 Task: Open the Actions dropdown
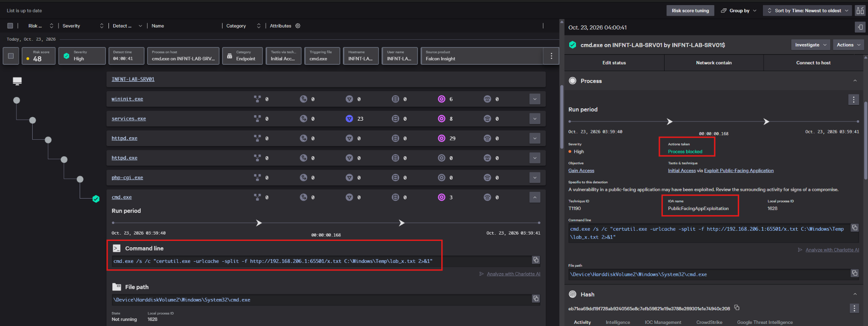(849, 45)
